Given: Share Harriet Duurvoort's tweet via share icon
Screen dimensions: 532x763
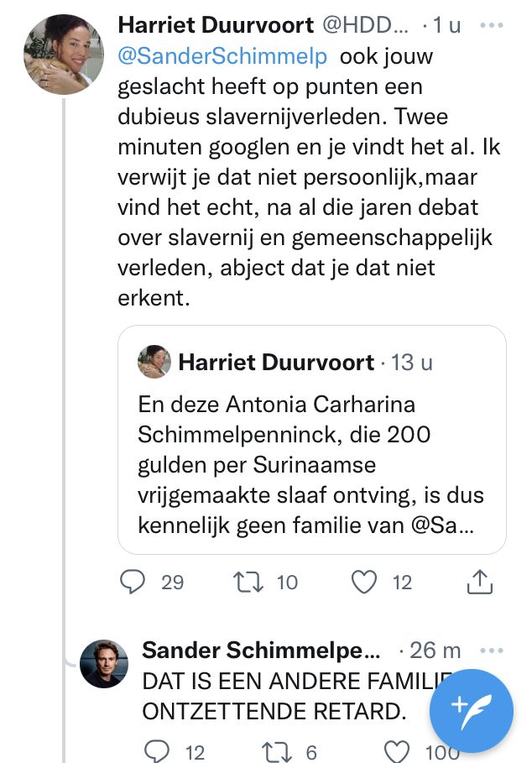Looking at the screenshot, I should (478, 582).
